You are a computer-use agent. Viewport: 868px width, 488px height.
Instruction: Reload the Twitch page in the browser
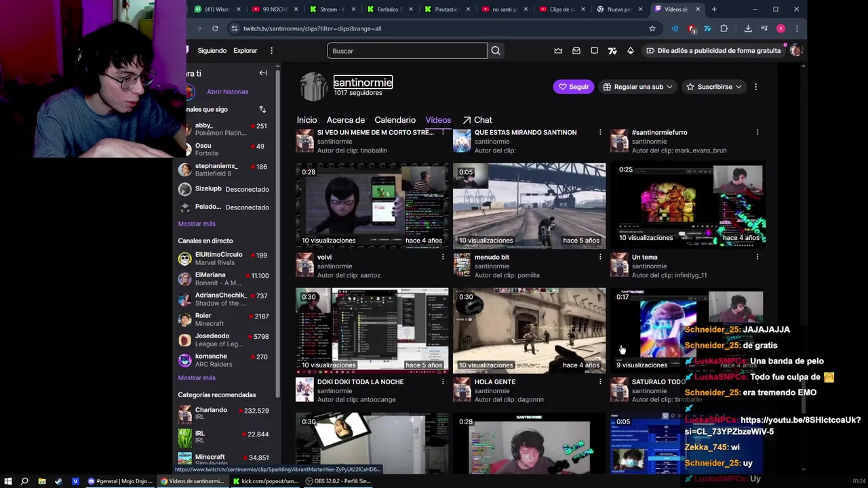(x=215, y=28)
